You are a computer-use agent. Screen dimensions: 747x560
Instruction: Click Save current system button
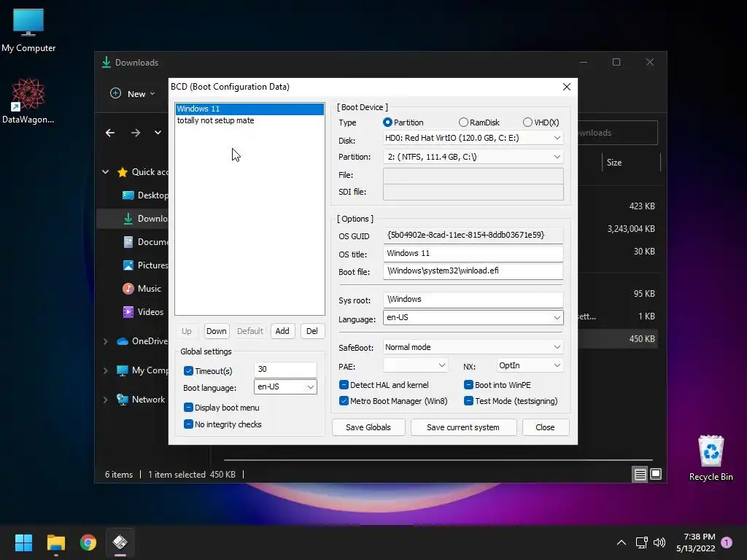pos(463,427)
